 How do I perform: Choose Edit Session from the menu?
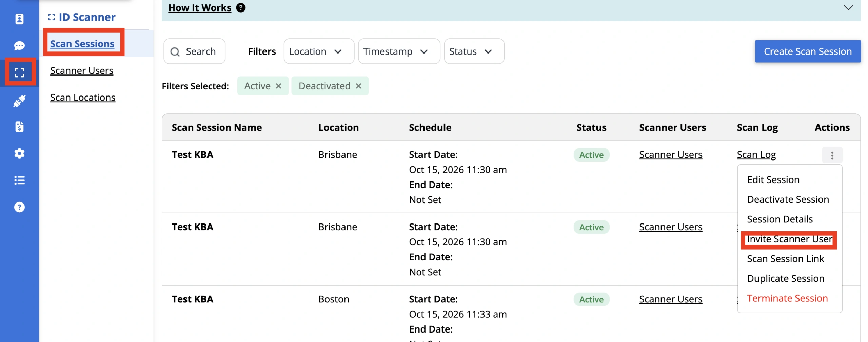tap(773, 180)
